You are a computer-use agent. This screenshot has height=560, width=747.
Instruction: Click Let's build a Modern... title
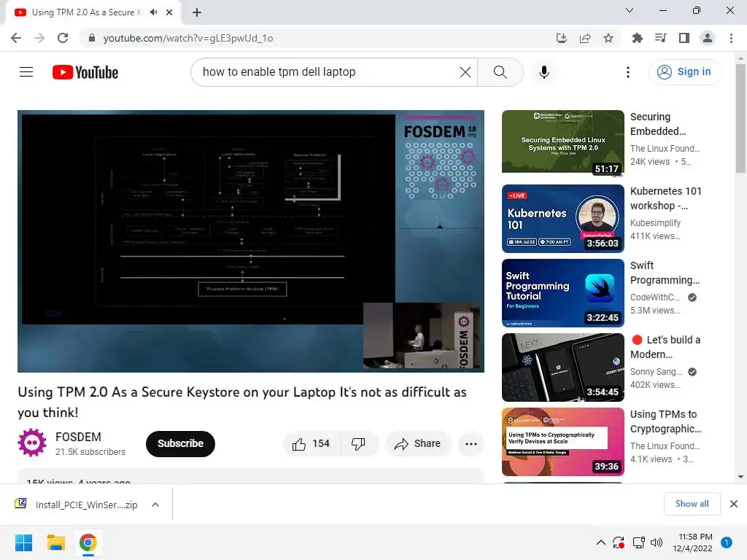point(665,346)
